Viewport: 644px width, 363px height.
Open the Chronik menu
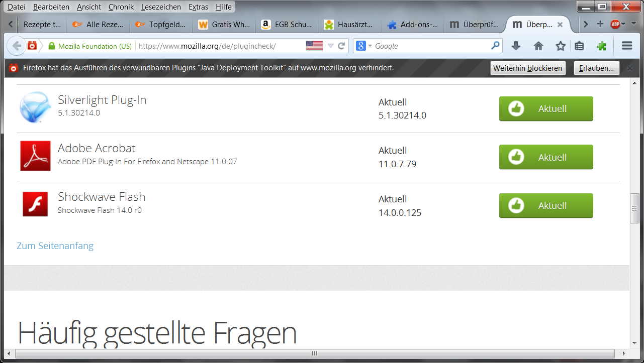tap(121, 7)
